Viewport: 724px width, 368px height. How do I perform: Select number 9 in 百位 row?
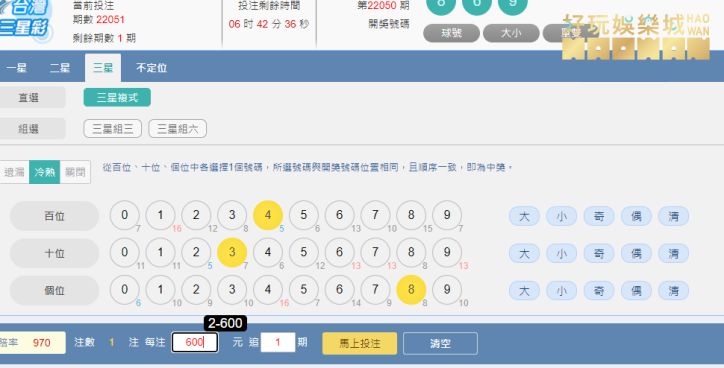click(x=447, y=215)
